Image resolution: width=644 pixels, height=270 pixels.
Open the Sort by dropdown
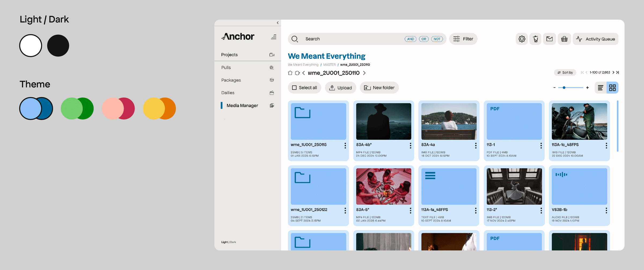(x=565, y=72)
